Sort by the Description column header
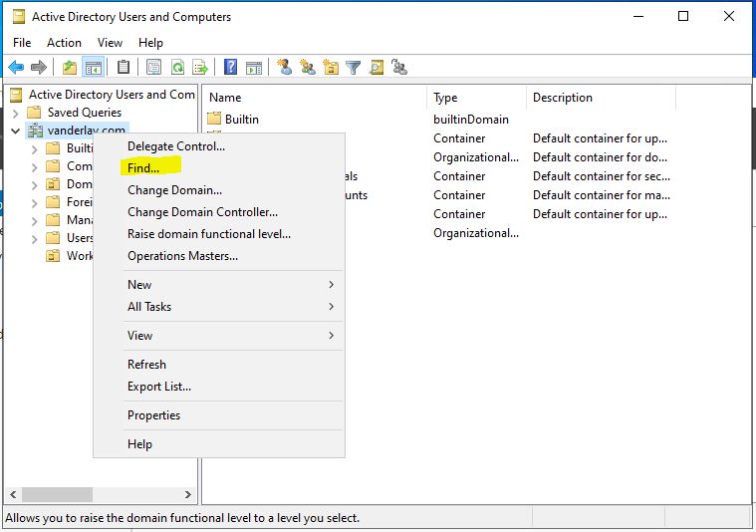 point(602,98)
